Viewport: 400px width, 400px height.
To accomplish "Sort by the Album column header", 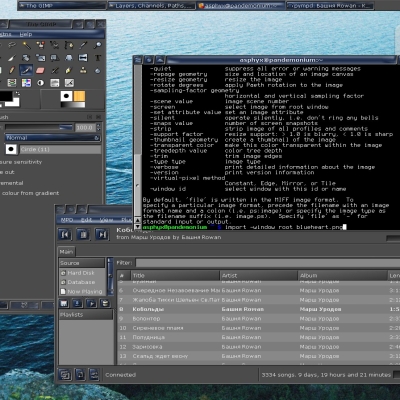I will pos(342,276).
